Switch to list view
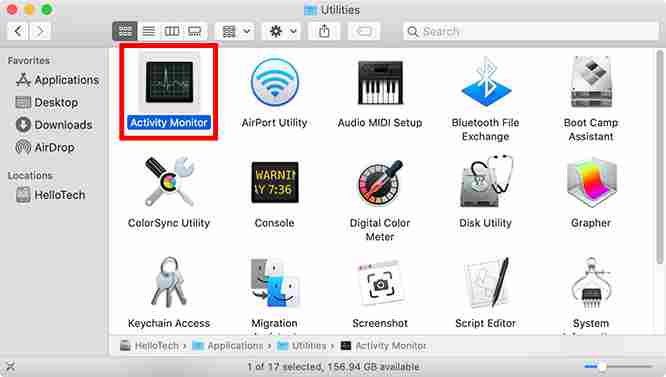 149,31
